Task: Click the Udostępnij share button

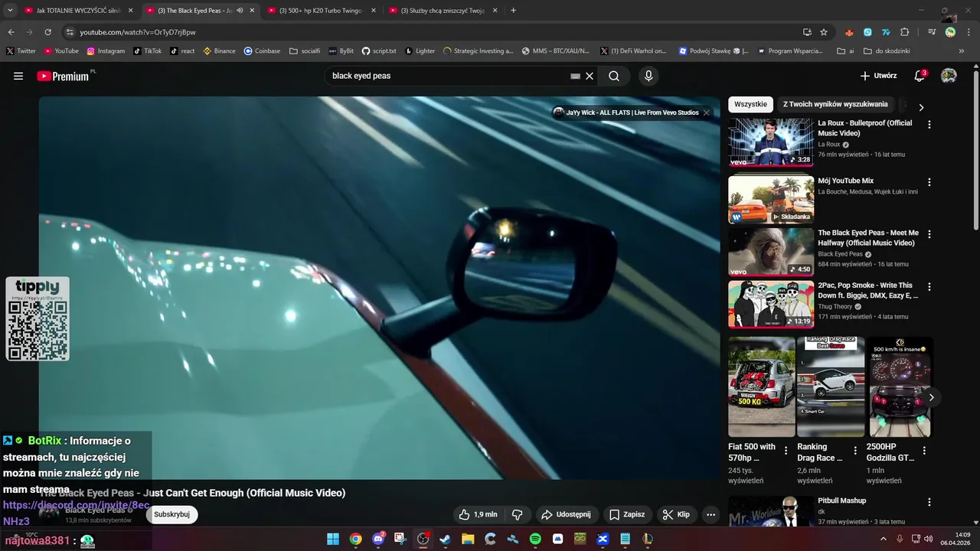Action: tap(566, 514)
